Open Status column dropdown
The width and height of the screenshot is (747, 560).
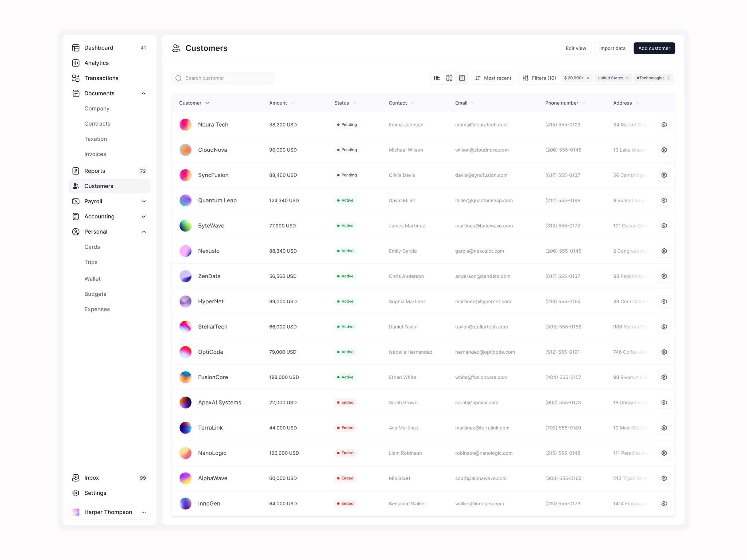click(x=355, y=103)
